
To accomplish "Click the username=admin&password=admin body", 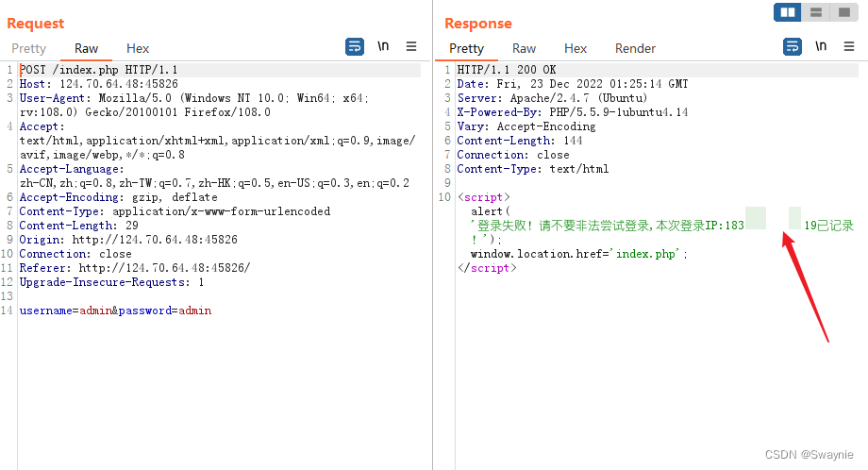I will pos(115,311).
